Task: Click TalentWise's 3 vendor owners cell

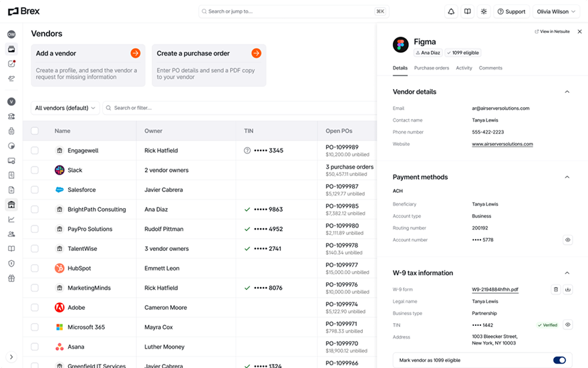Action: (x=166, y=249)
